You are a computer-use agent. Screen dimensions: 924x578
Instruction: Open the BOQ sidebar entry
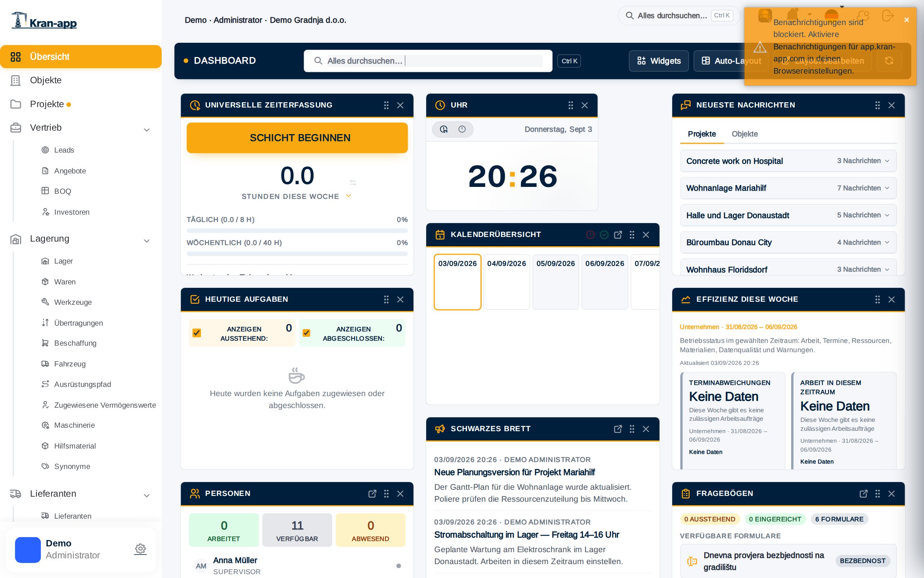point(62,191)
